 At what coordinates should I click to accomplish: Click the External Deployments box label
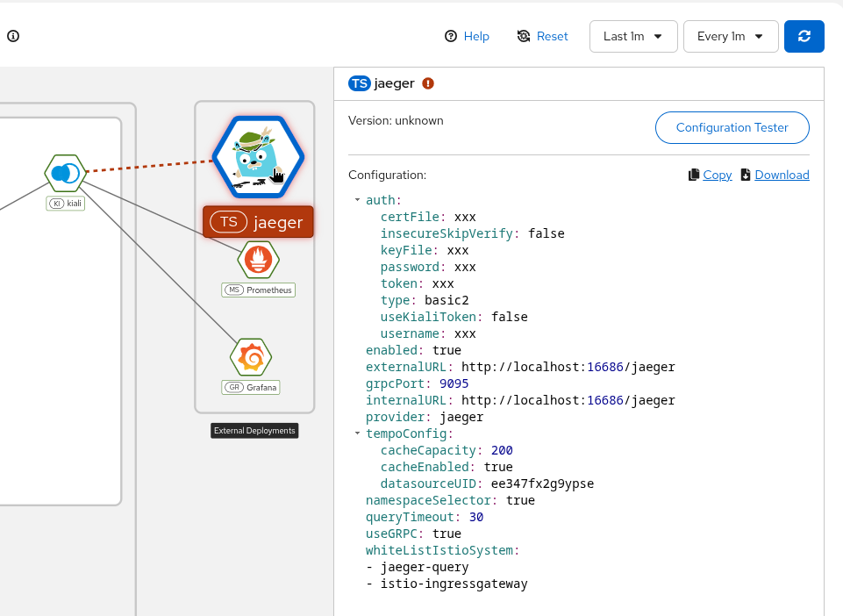pyautogui.click(x=254, y=431)
